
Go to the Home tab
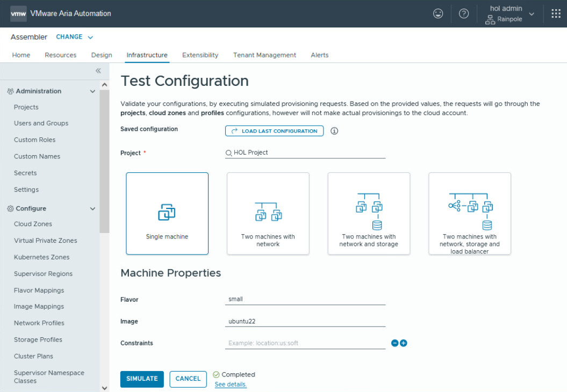[x=21, y=55]
